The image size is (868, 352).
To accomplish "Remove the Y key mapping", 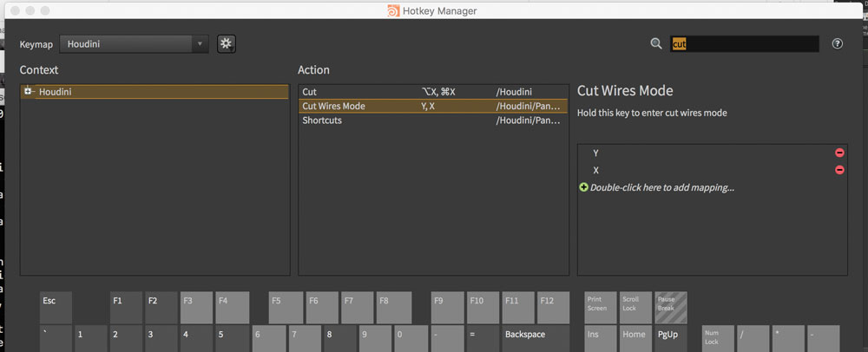I will (x=839, y=153).
